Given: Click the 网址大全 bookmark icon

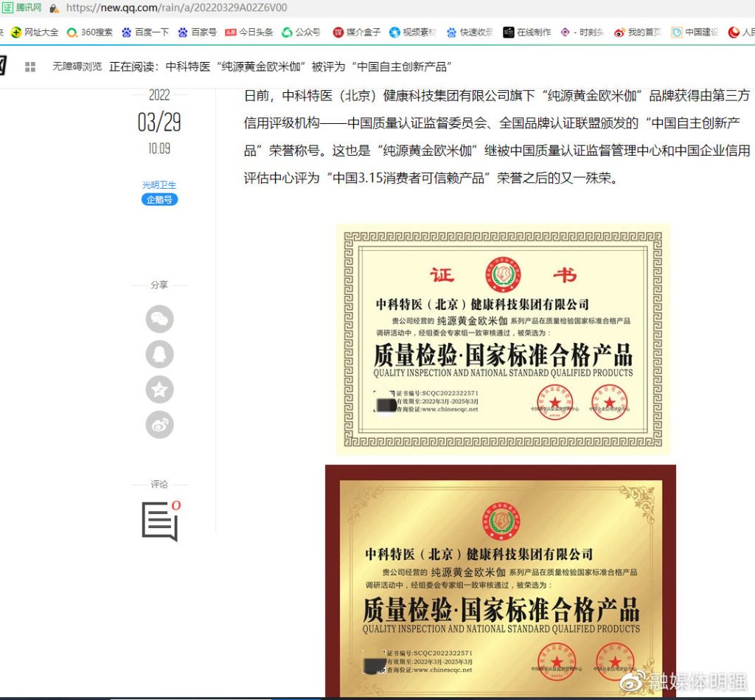Looking at the screenshot, I should point(16,32).
